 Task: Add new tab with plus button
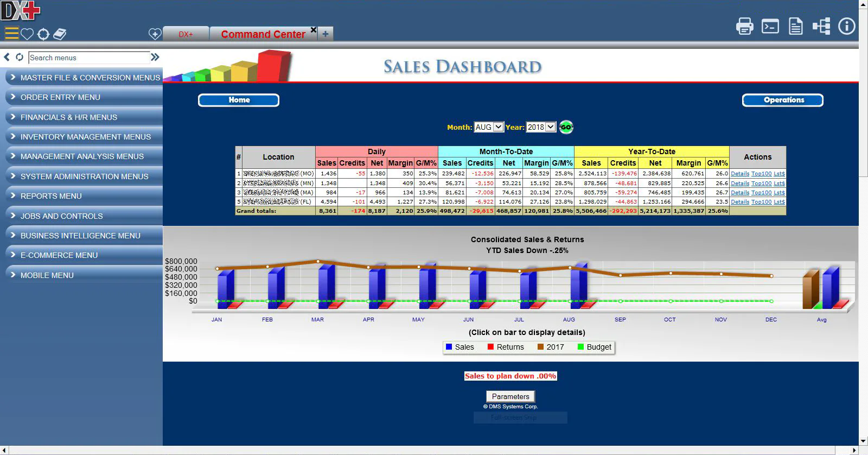pyautogui.click(x=325, y=34)
